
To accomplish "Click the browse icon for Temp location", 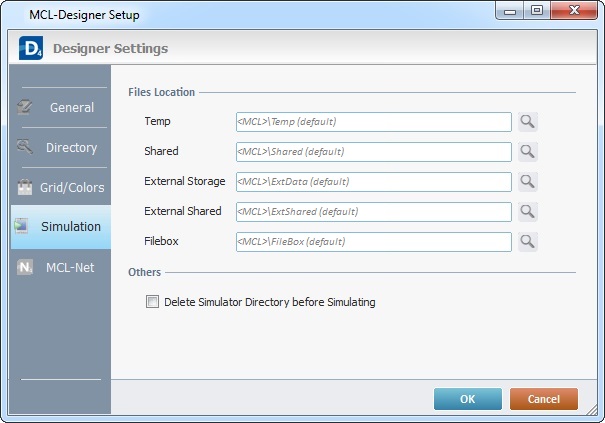I will coord(527,122).
